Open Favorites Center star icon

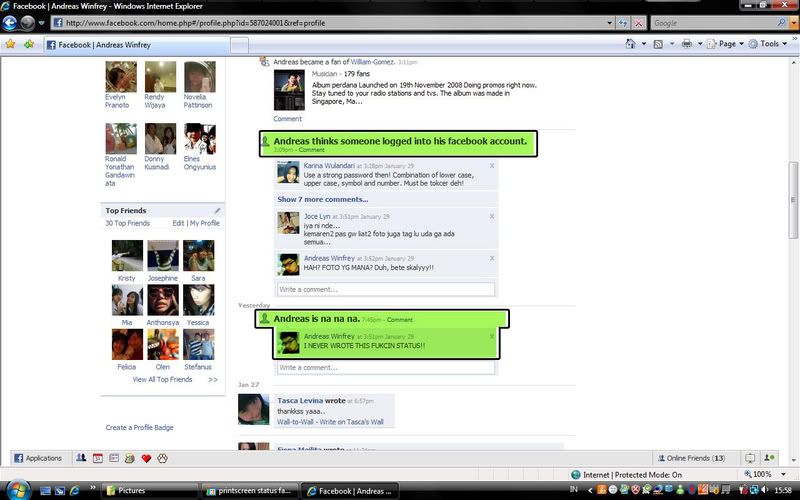pos(10,44)
